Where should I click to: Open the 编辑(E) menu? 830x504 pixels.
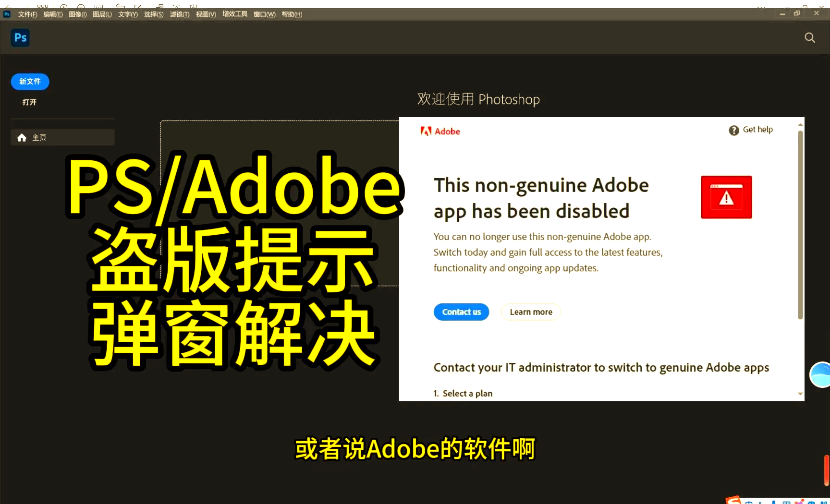53,14
